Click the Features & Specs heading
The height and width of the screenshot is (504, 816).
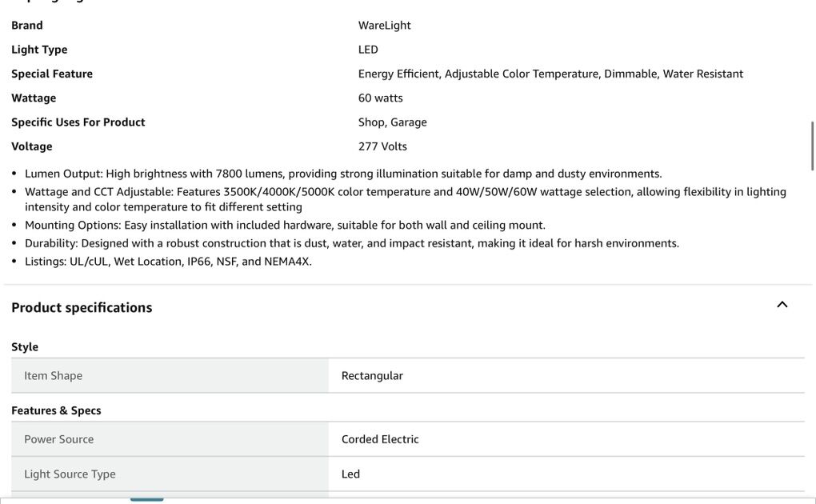56,410
